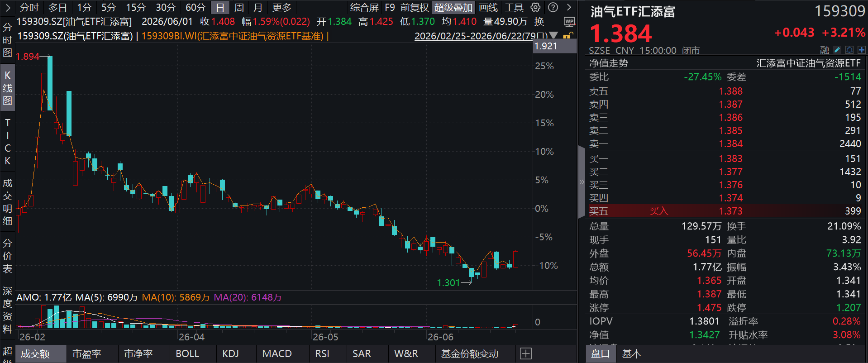Select the 60分 interval
868x363 pixels.
[196, 7]
